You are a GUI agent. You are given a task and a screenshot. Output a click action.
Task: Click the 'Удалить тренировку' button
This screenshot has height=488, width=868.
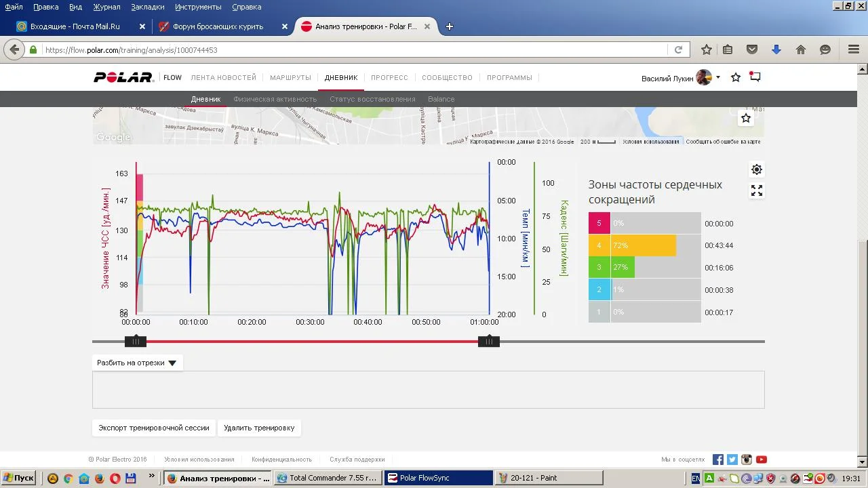259,428
